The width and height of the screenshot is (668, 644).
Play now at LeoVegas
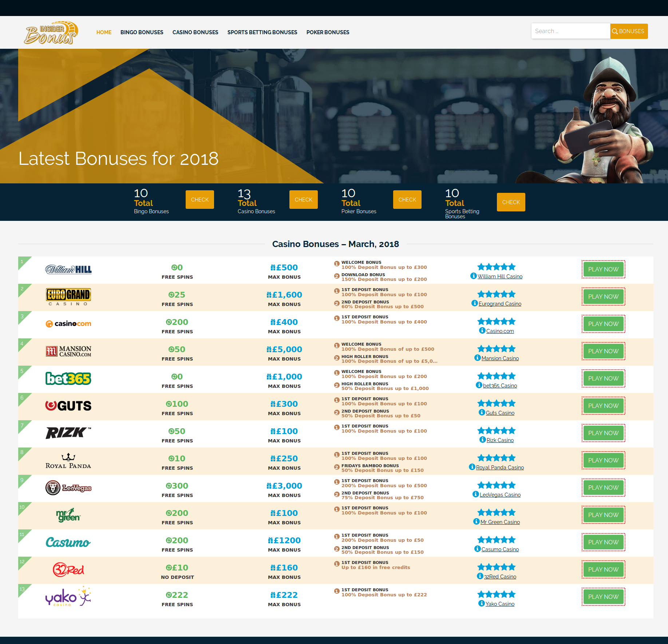click(x=604, y=488)
